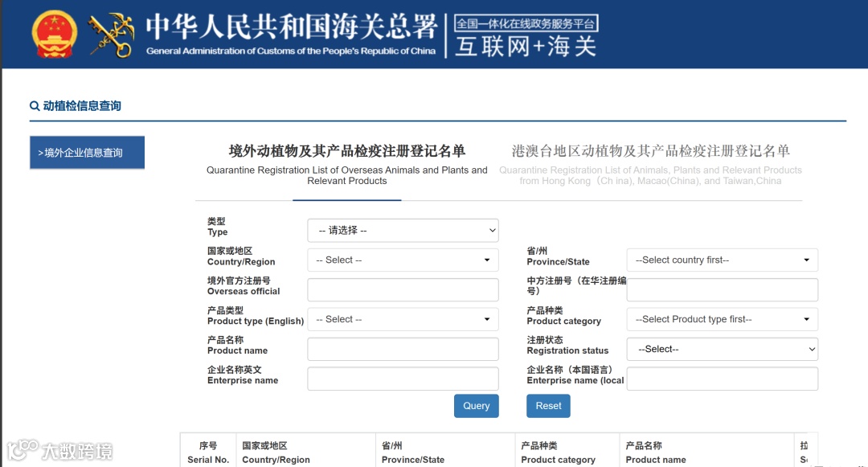Screen dimensions: 868x467
Task: Open the Product type (English) dropdown
Action: (x=403, y=319)
